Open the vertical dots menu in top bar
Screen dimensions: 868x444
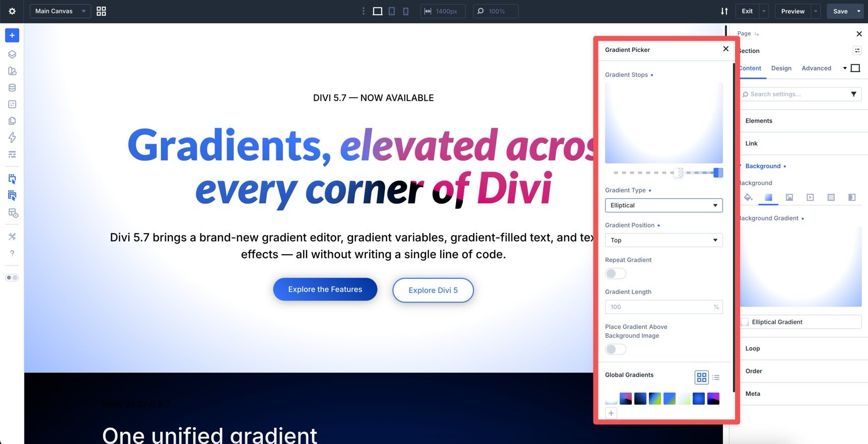(364, 11)
